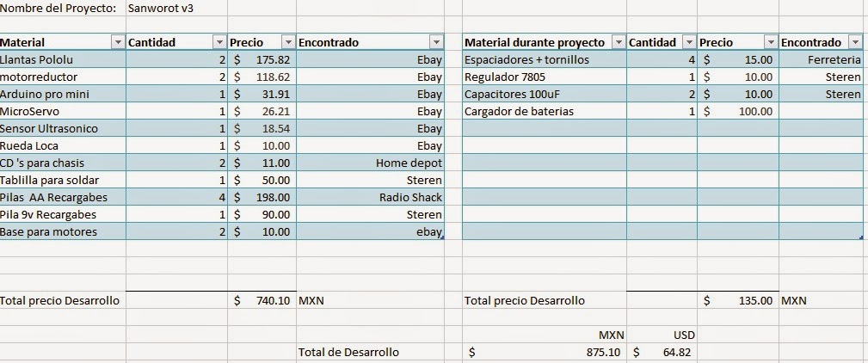Open the right table Precio filter arrow

pyautogui.click(x=770, y=42)
